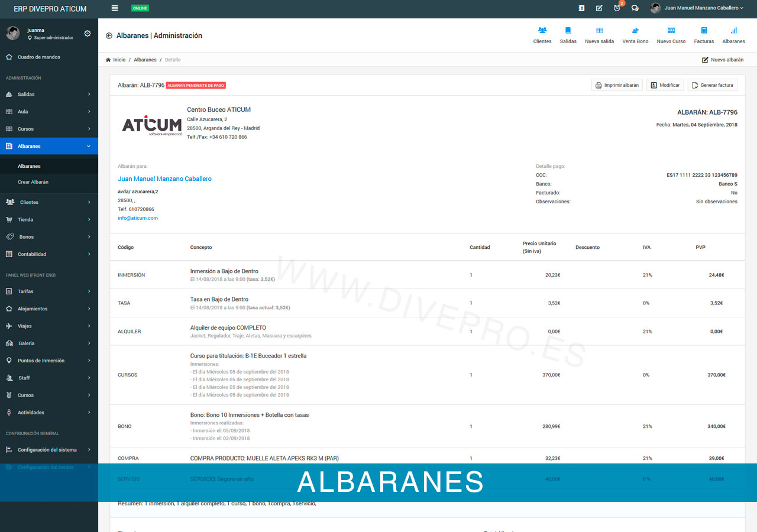Screen dimensions: 757x532
Task: Open user dropdown Juan Manuel Manzano Caballero
Action: (x=704, y=8)
